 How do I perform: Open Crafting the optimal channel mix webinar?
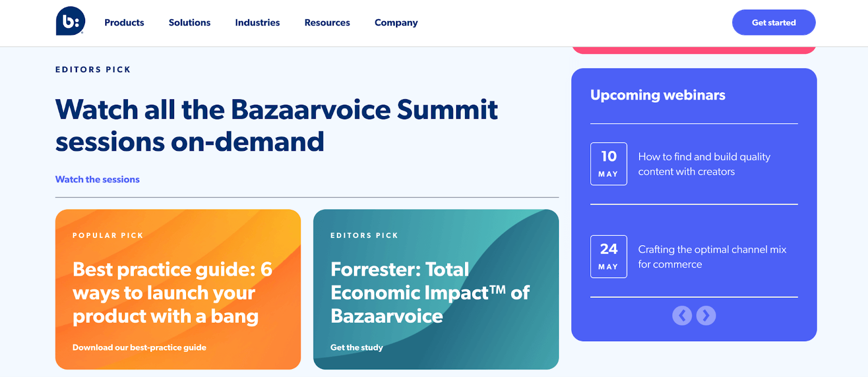[712, 257]
